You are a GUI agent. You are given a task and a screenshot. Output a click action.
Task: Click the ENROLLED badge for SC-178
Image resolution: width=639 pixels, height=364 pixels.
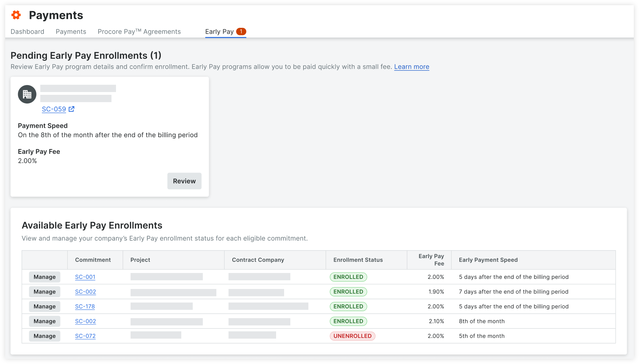[x=348, y=306]
